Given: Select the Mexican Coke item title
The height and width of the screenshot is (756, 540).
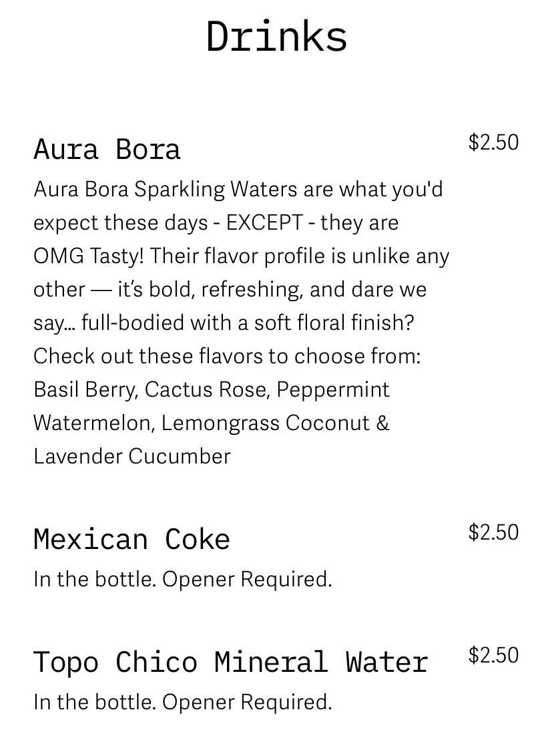Looking at the screenshot, I should coord(131,539).
